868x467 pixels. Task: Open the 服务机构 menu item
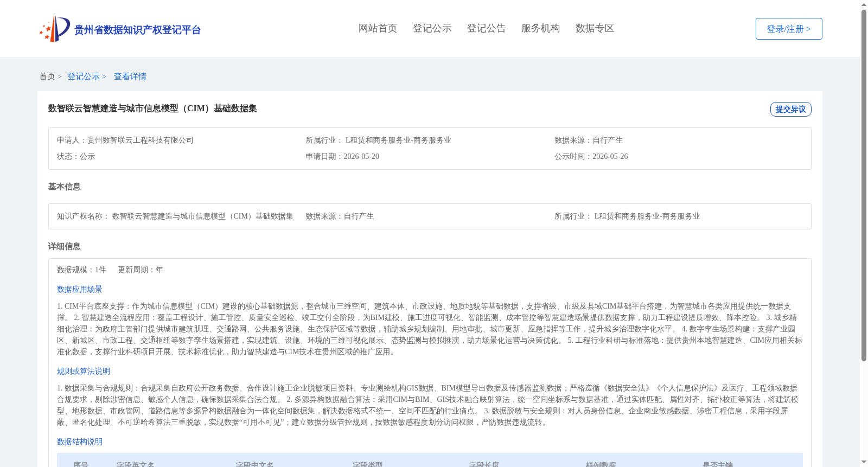click(540, 28)
